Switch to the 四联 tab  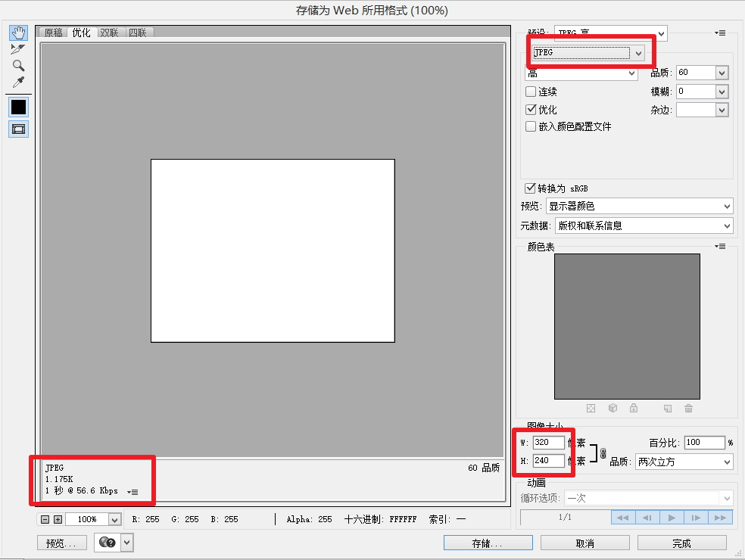pyautogui.click(x=138, y=33)
